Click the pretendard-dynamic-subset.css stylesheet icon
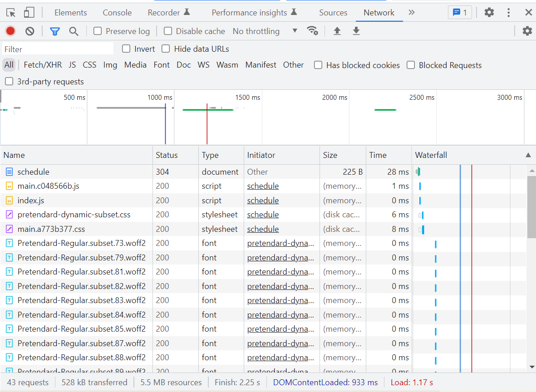This screenshot has height=392, width=536. [9, 215]
